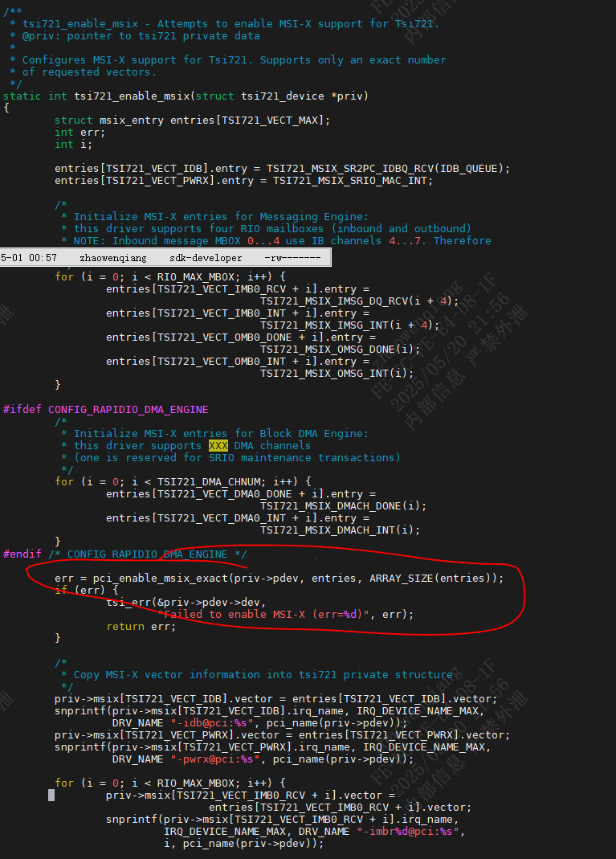This screenshot has width=616, height=859.
Task: Click the pci_enable_msix_exact call
Action: [x=161, y=578]
